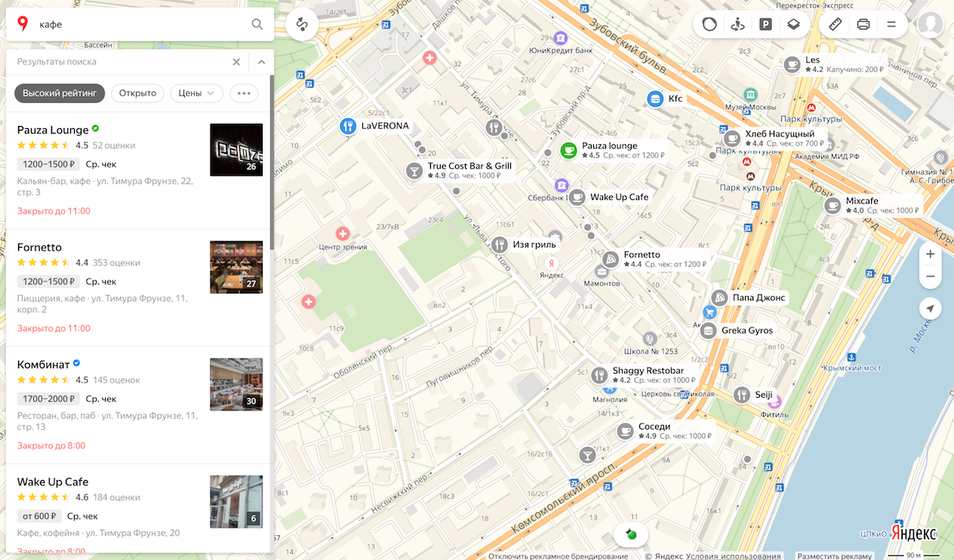Screen dimensions: 954x560
Task: Toggle the Высокий рейтинг filter
Action: [x=60, y=93]
